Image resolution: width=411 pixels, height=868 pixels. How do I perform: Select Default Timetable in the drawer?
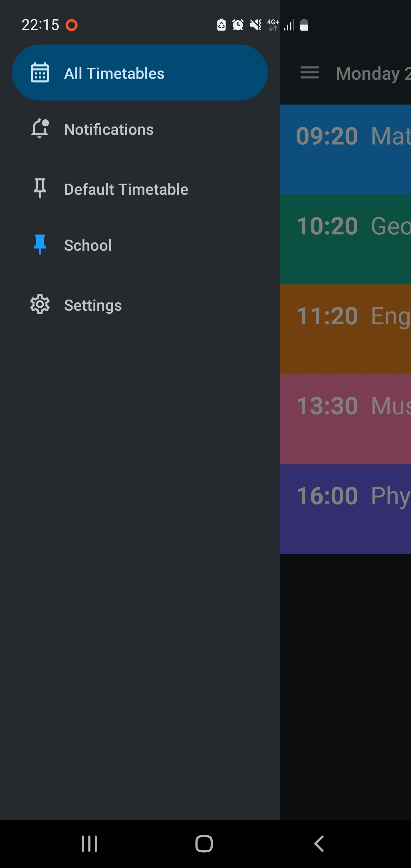140,189
